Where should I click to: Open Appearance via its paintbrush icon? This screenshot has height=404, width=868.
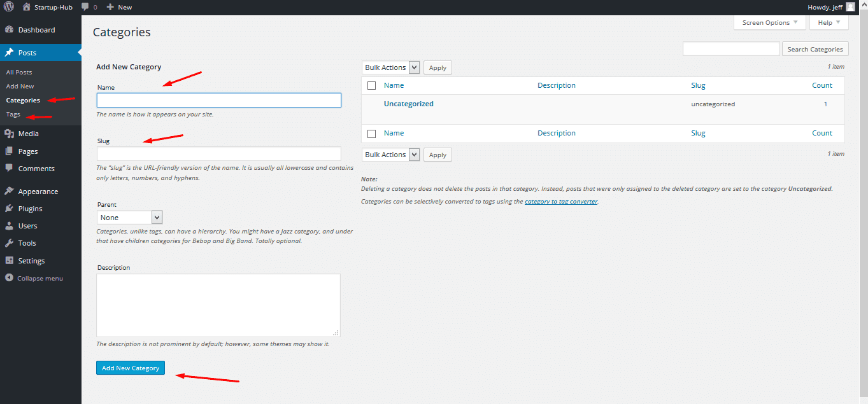coord(9,192)
